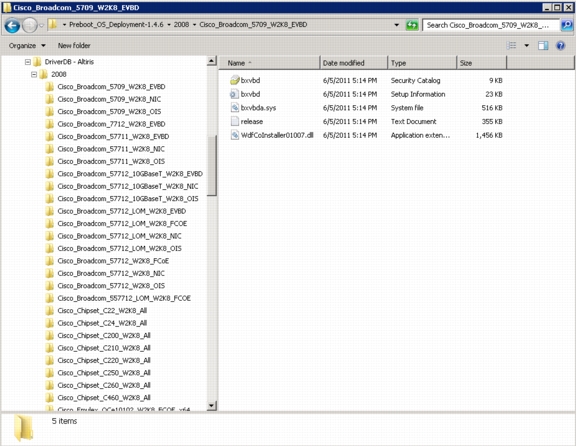Click folder icon of Cisco_Broadcom_57712_LOM_W2K8_NIC
Image resolution: width=578 pixels, height=448 pixels.
[x=49, y=236]
